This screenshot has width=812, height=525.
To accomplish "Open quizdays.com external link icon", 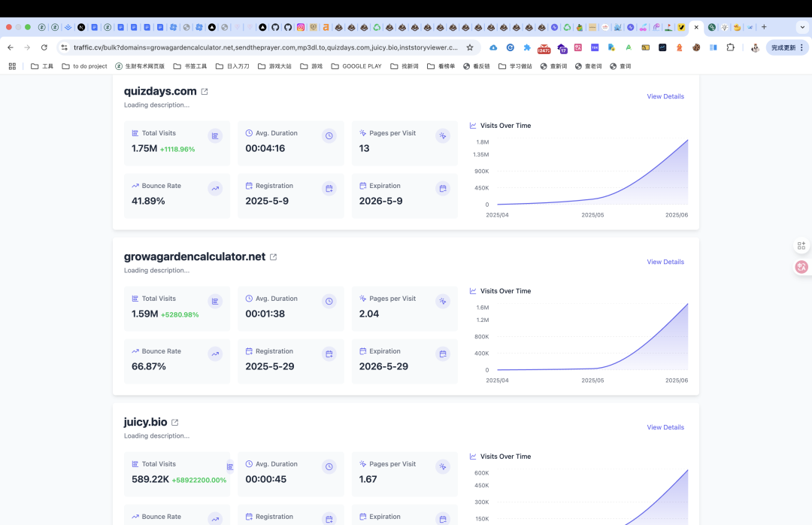I will (205, 92).
